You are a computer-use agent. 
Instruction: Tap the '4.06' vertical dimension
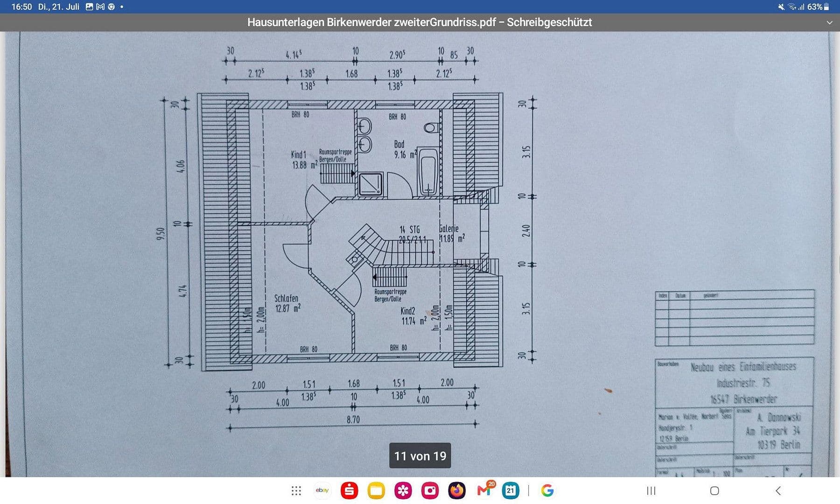181,166
